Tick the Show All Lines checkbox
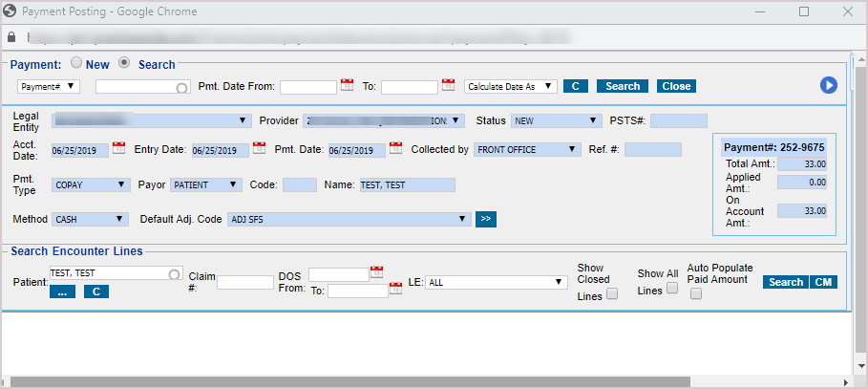 pyautogui.click(x=672, y=289)
